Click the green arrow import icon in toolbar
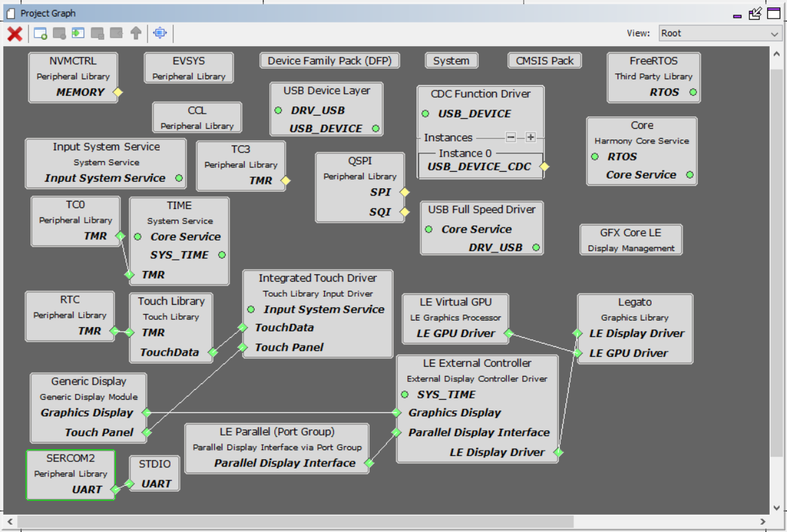787x532 pixels. tap(78, 33)
